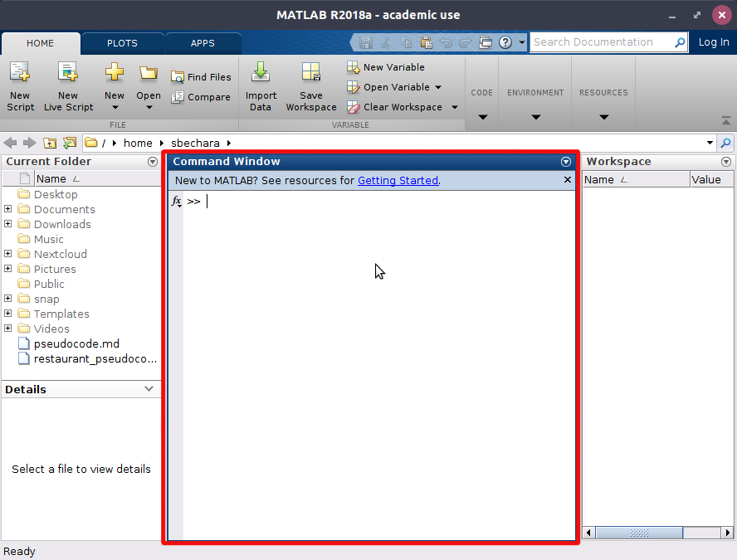
Task: Switch to the APPS tab
Action: (203, 43)
